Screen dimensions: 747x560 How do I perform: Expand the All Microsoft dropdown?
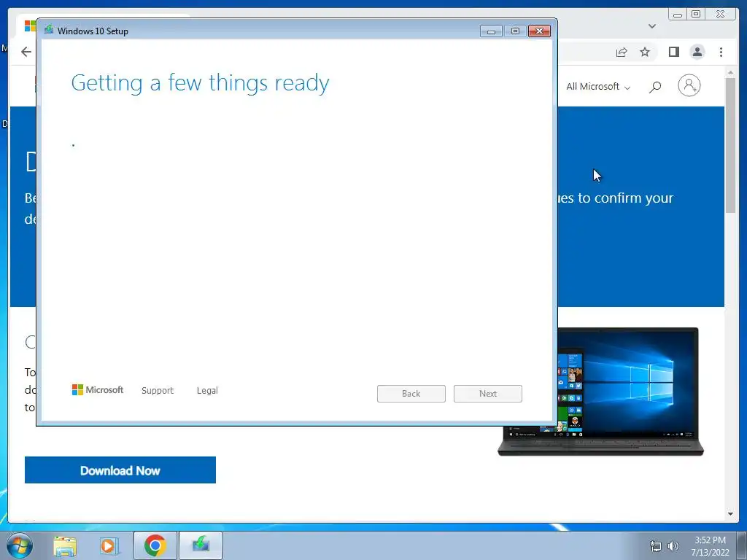(598, 87)
